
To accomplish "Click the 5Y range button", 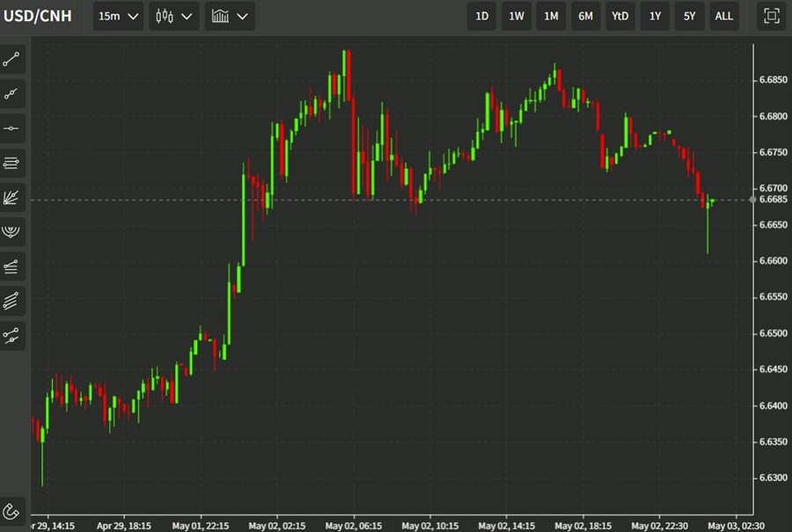I will (689, 16).
